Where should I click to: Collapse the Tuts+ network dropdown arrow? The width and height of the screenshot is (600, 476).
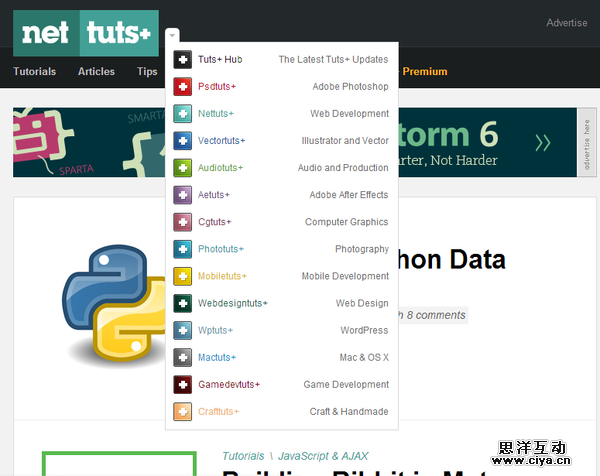coord(172,35)
